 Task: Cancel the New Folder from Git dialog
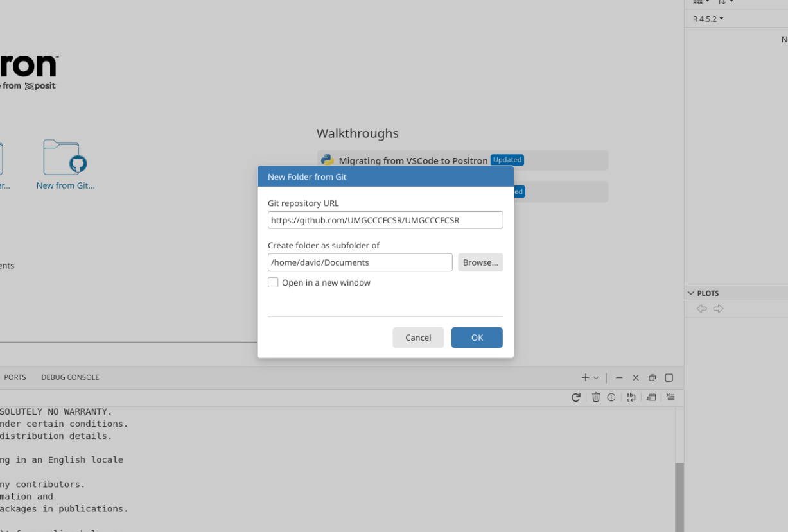[x=418, y=338]
